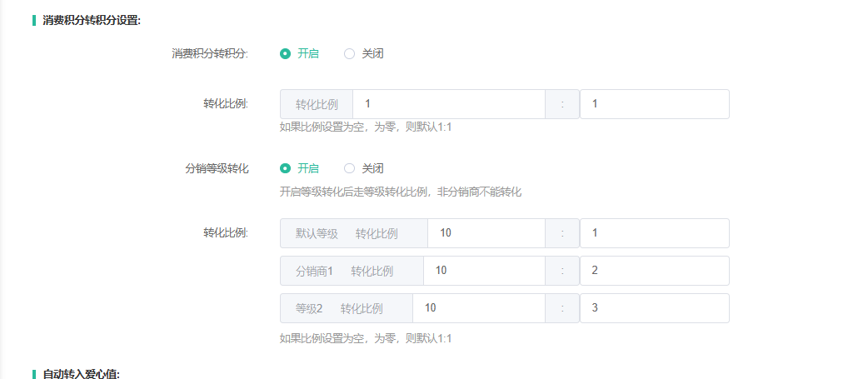
Task: Focus the 等级2 ratio input showing 3
Action: 654,308
